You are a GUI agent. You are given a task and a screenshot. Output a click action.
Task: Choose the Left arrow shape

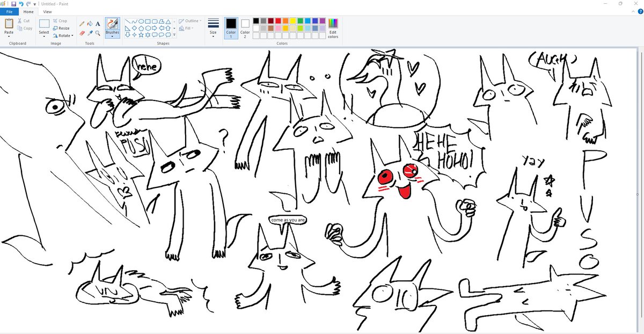[x=162, y=28]
